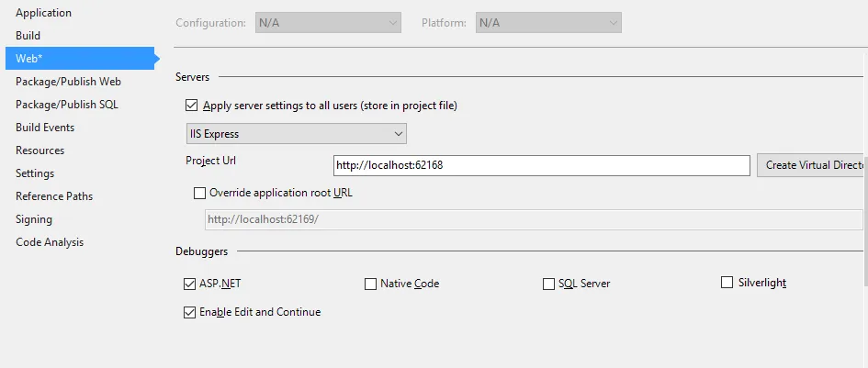868x368 pixels.
Task: Enable the Native Code debugger
Action: (x=371, y=284)
